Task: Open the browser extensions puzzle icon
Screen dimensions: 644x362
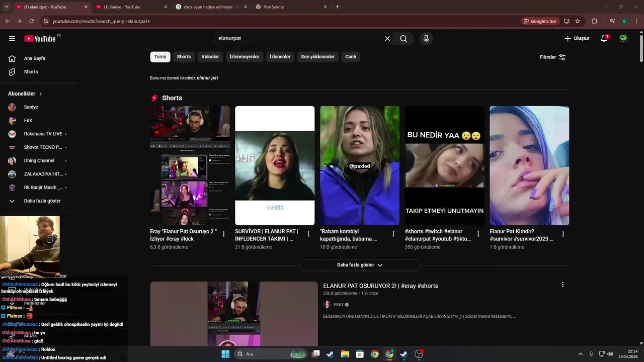Action: [x=595, y=21]
